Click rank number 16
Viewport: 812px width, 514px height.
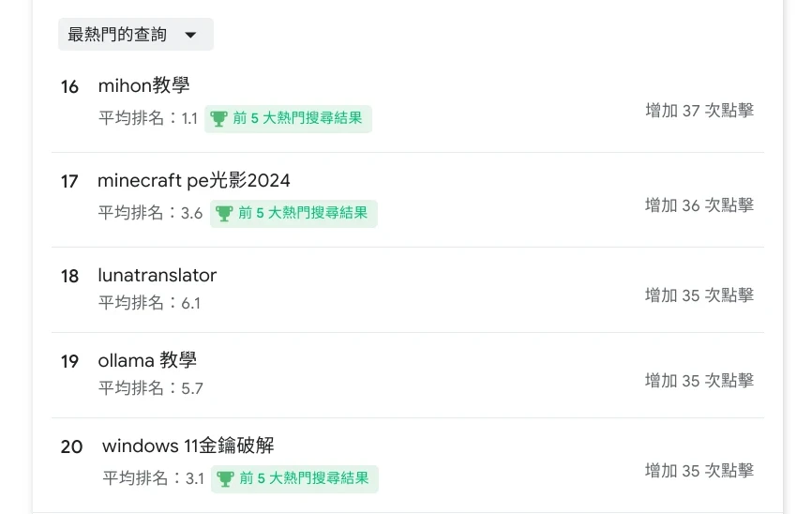(x=69, y=87)
